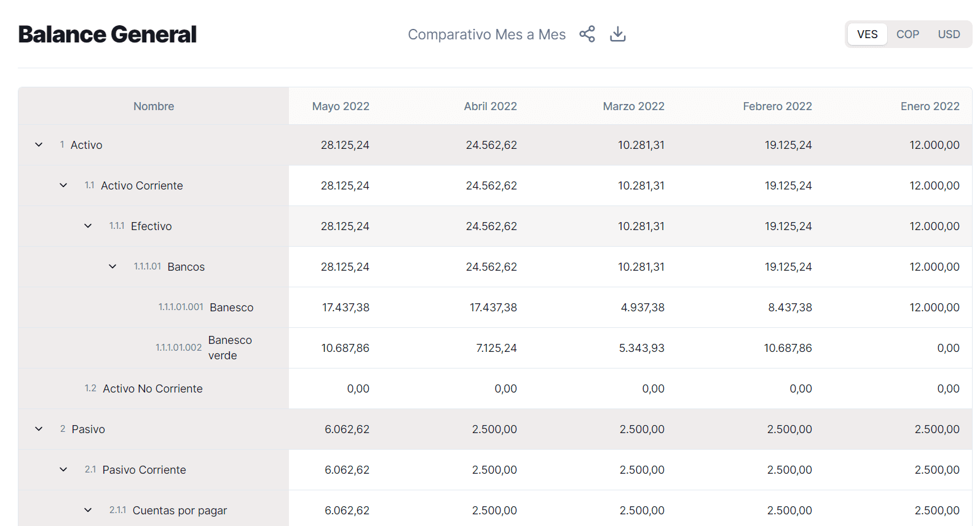The width and height of the screenshot is (980, 526).
Task: Click the Nombre column header
Action: [x=154, y=106]
